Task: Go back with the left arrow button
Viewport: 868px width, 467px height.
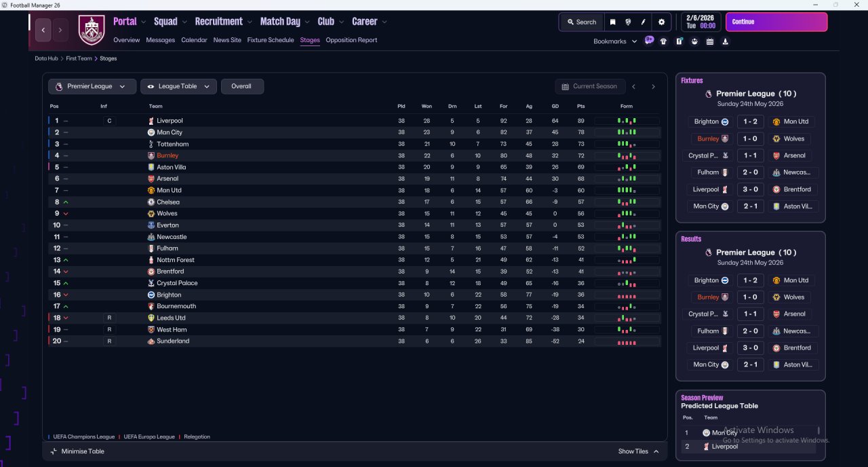Action: tap(43, 30)
